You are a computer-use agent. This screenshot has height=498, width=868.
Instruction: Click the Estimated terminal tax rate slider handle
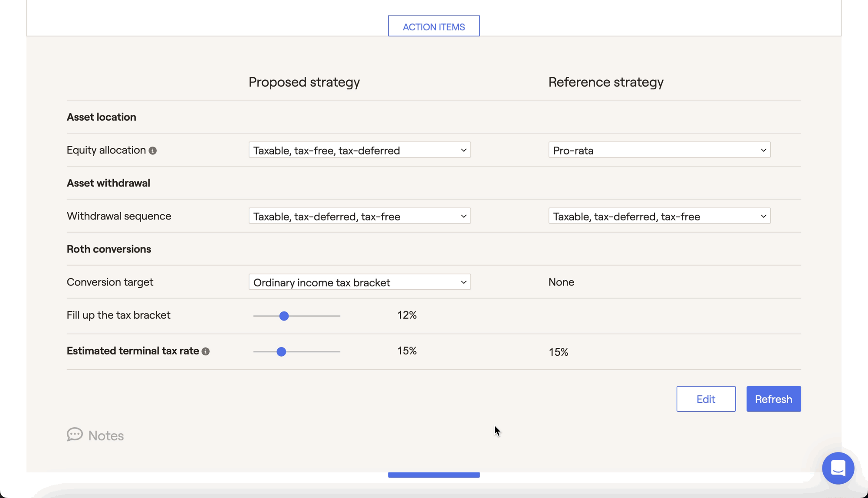click(281, 351)
